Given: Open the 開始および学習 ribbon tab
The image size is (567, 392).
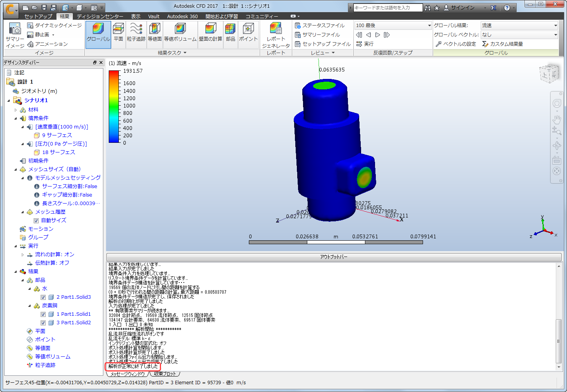Looking at the screenshot, I should coord(222,16).
